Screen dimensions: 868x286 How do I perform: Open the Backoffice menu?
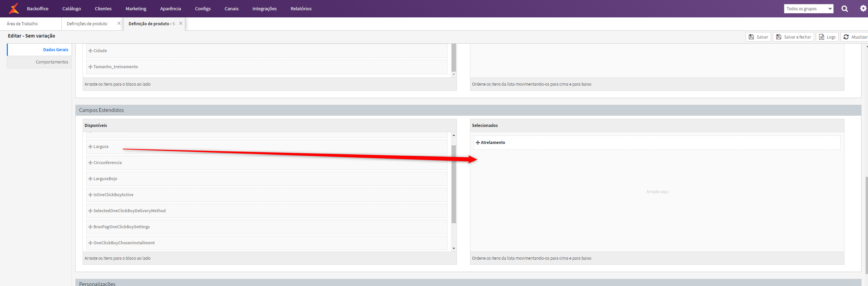coord(38,9)
